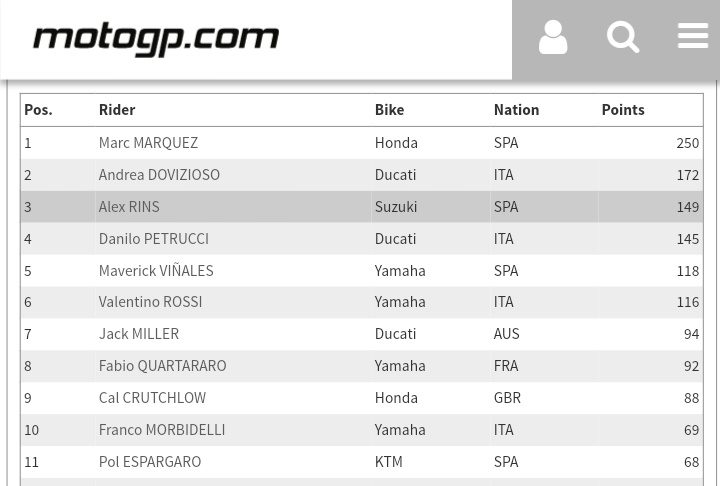
Task: Open Alex RINS rider entry
Action: click(x=129, y=207)
